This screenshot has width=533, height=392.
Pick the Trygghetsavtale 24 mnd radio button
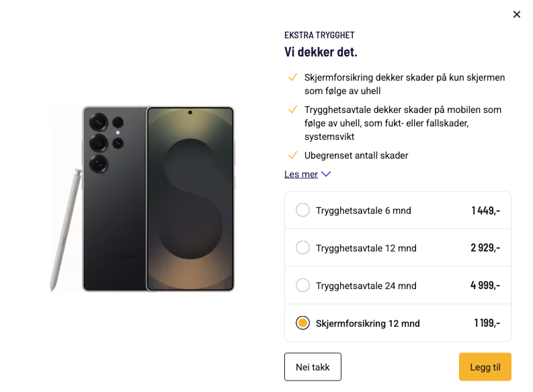coord(302,286)
